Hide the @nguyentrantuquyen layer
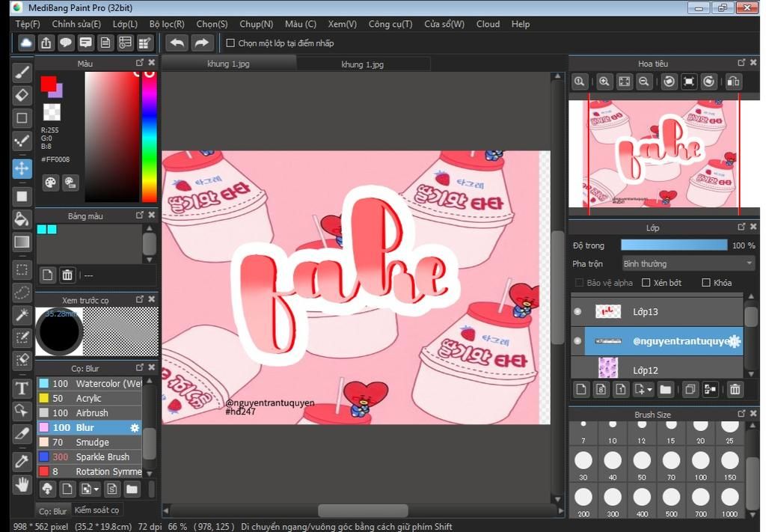This screenshot has height=532, width=766. click(x=577, y=340)
